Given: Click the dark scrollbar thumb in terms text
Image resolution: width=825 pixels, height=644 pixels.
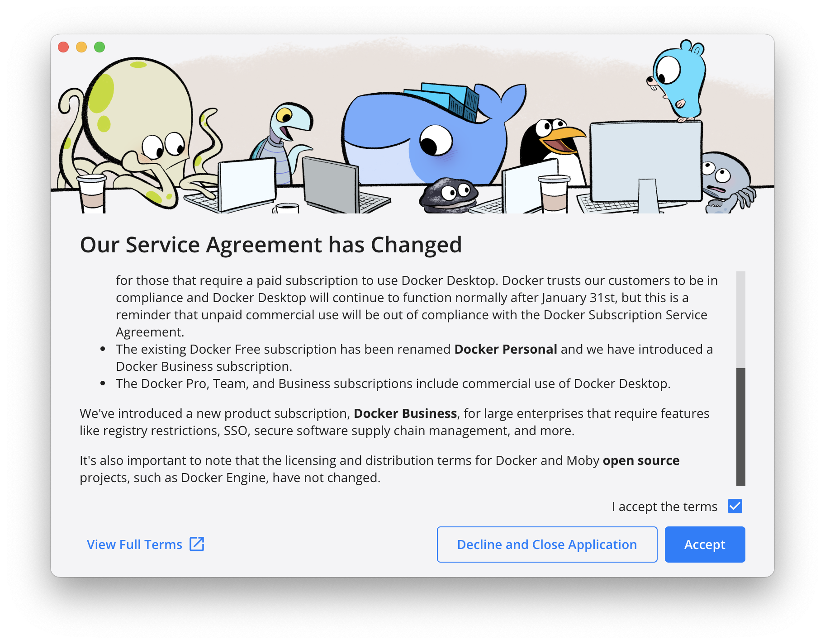Looking at the screenshot, I should click(x=740, y=426).
